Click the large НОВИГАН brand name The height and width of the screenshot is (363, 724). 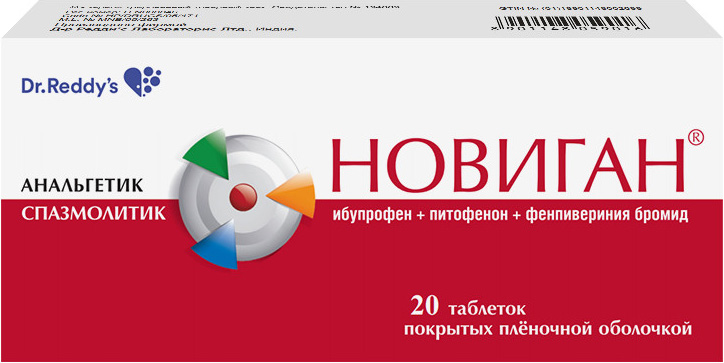(x=508, y=166)
